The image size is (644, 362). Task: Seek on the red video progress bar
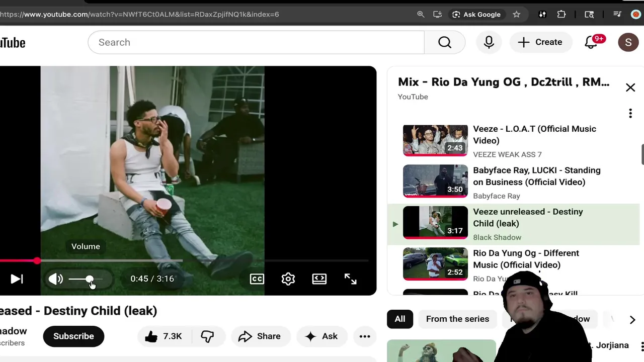pyautogui.click(x=184, y=261)
